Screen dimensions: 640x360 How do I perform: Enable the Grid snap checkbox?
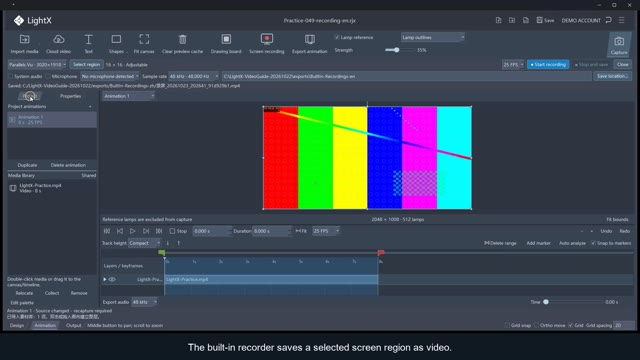pos(507,325)
